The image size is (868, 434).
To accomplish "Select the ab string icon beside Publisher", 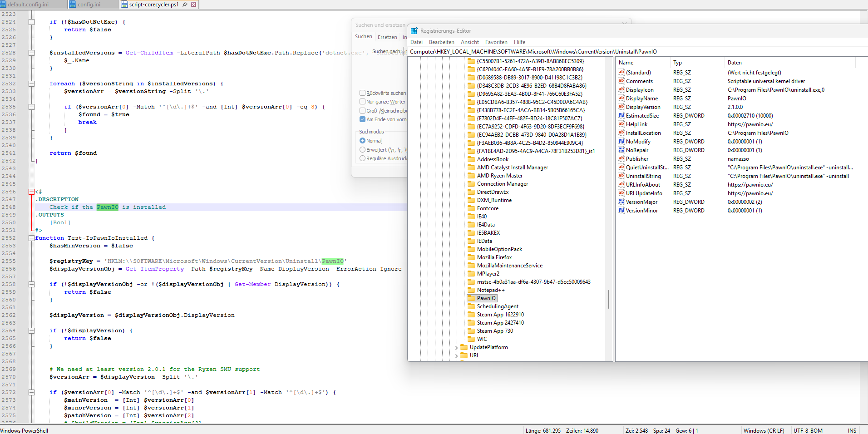I will point(621,158).
